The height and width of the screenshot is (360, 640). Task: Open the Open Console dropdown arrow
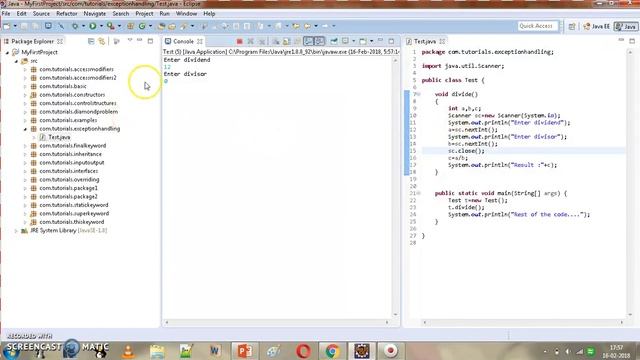[371, 41]
